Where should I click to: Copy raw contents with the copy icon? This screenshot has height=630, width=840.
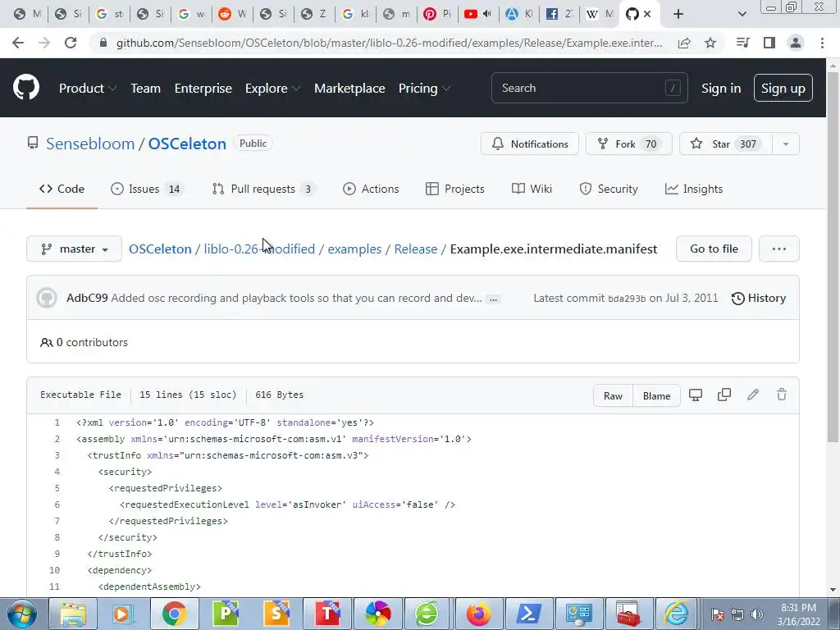[724, 395]
